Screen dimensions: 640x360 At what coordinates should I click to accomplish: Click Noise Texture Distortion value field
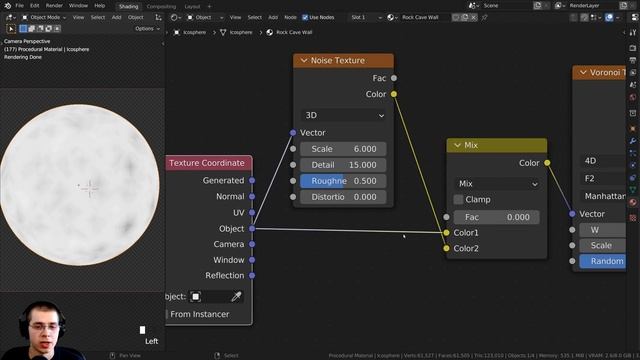[343, 197]
